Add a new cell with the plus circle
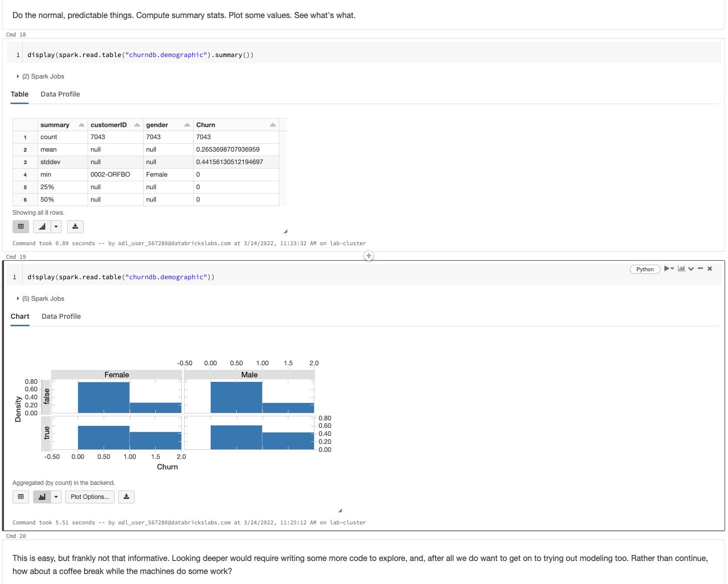Image resolution: width=728 pixels, height=584 pixels. coord(369,256)
